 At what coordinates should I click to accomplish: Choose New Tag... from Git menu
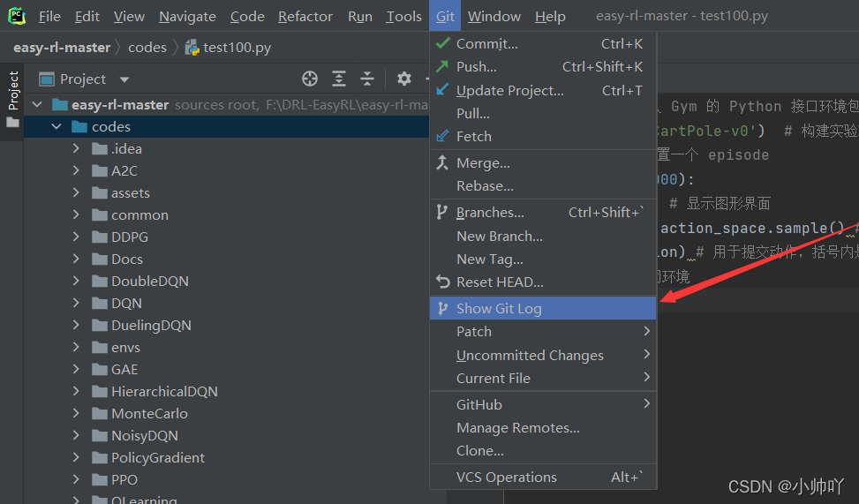click(543, 260)
